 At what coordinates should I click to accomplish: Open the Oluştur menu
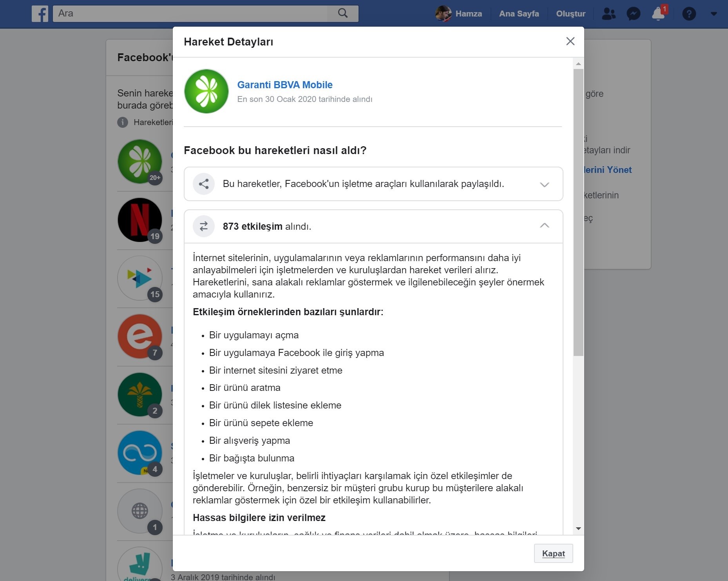[570, 14]
